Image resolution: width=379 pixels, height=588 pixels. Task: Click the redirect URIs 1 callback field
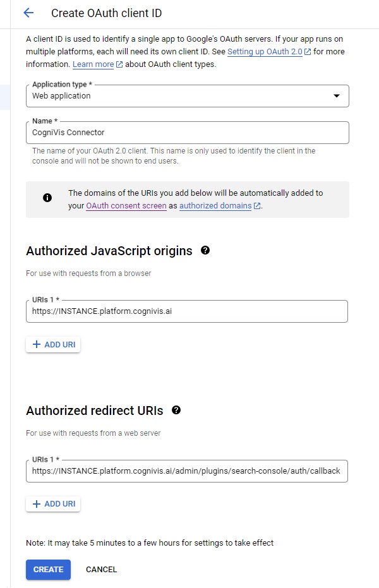187,471
